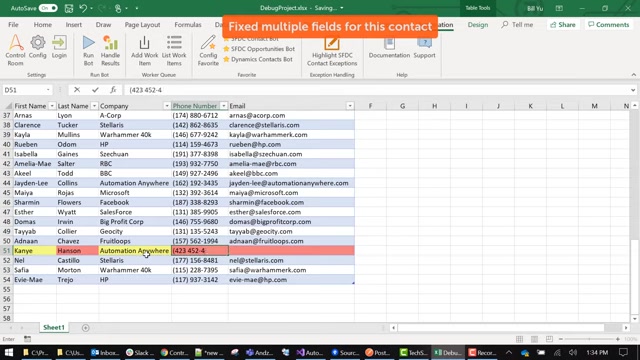Switch to Page Layout view in status bar
The height and width of the screenshot is (360, 640).
tap(534, 339)
